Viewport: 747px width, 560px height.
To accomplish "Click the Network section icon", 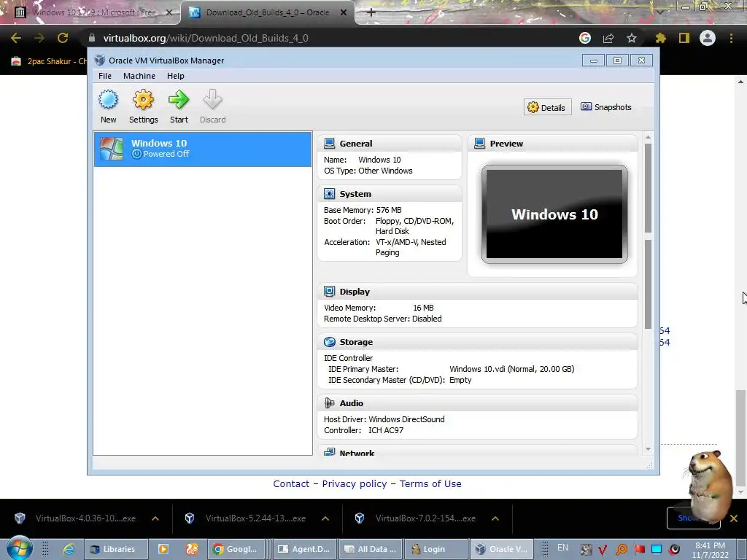I will (x=329, y=452).
